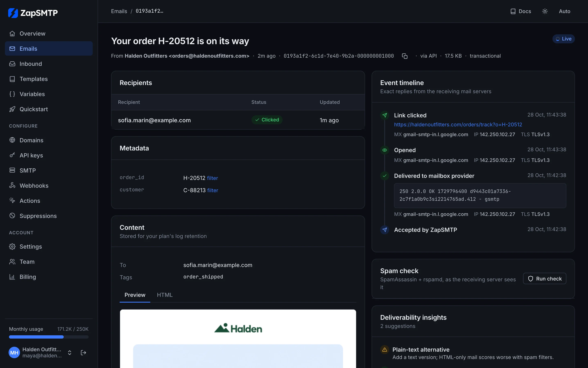Click Accepted by ZapSMTP event
Screen dimensions: 588x368
pyautogui.click(x=425, y=230)
